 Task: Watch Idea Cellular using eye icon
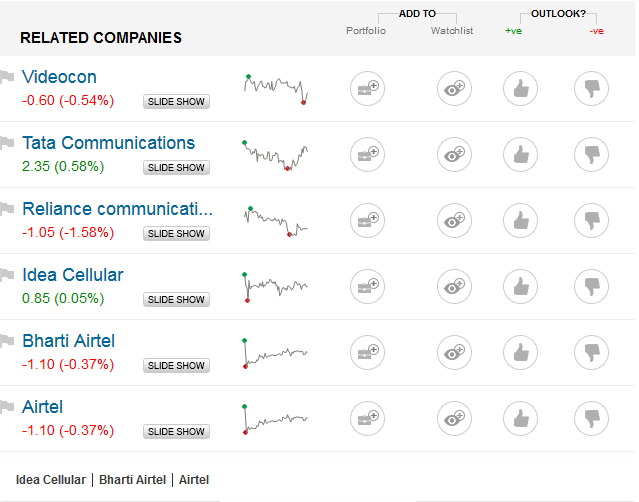(455, 287)
